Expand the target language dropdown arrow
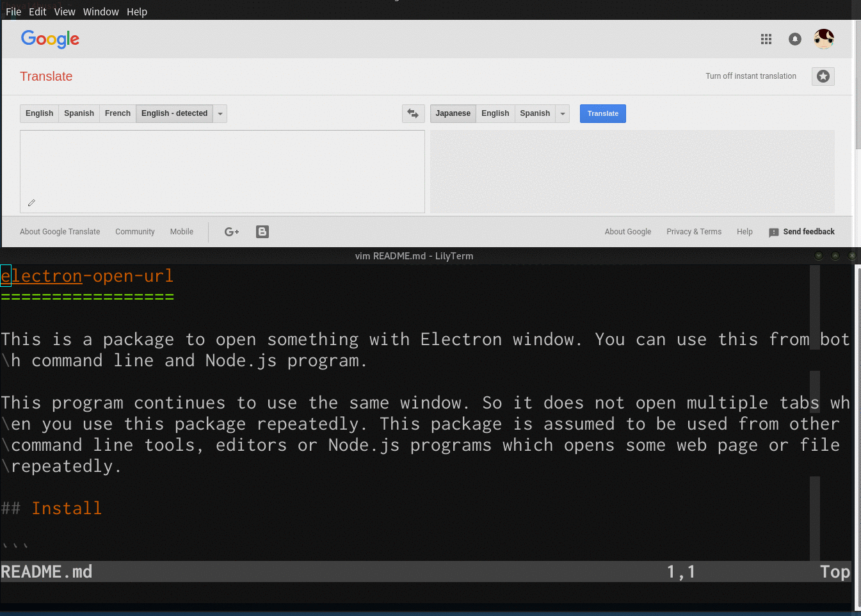 tap(563, 113)
